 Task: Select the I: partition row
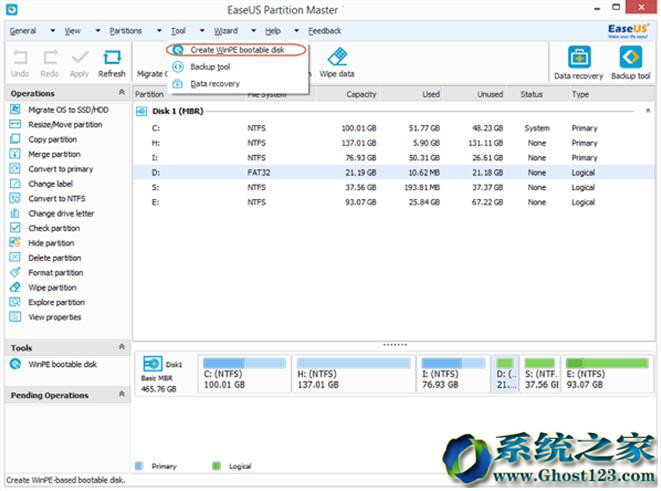(394, 158)
